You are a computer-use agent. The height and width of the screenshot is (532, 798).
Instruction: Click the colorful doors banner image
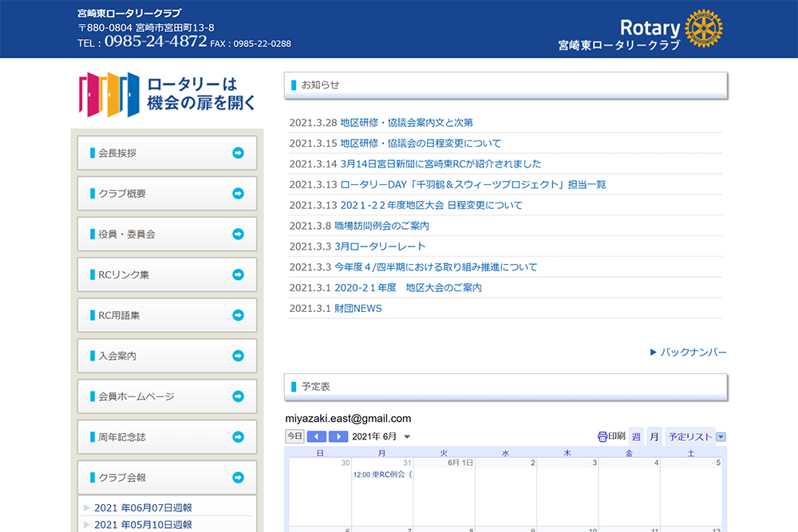167,94
